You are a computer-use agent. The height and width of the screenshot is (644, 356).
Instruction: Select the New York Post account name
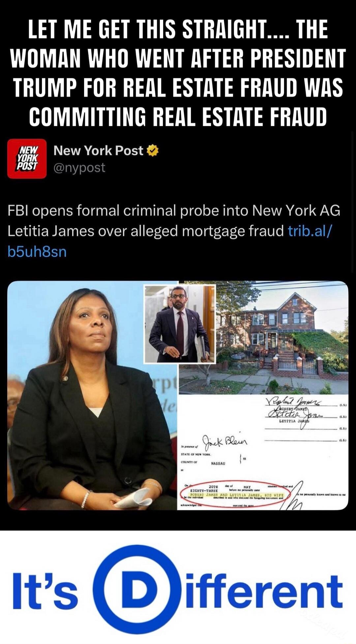click(98, 150)
